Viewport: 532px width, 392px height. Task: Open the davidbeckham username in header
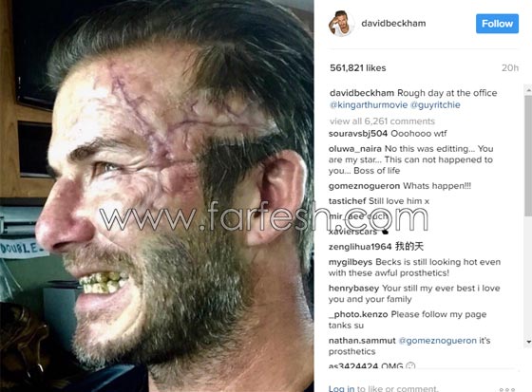pyautogui.click(x=393, y=24)
